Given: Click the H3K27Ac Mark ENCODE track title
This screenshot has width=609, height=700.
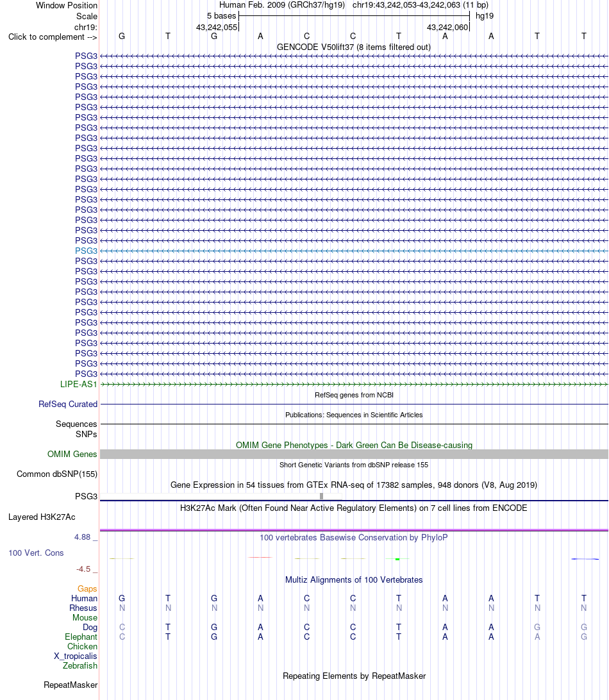Looking at the screenshot, I should point(354,508).
